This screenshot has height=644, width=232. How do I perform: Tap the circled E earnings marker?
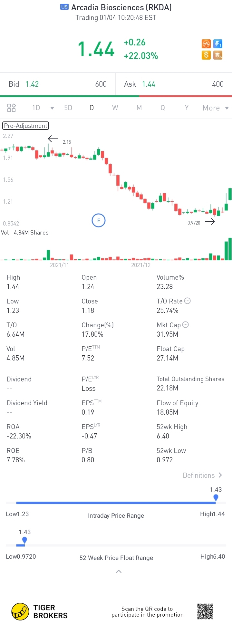99,221
